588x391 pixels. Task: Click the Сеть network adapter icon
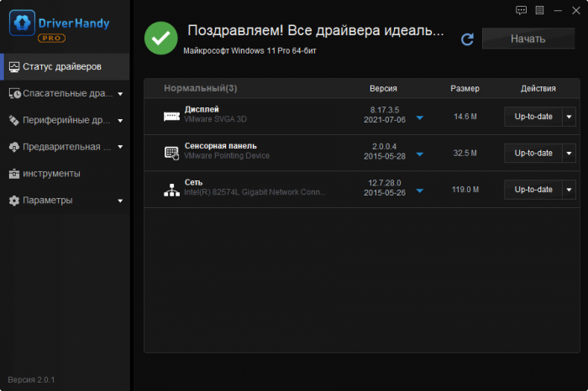(171, 190)
